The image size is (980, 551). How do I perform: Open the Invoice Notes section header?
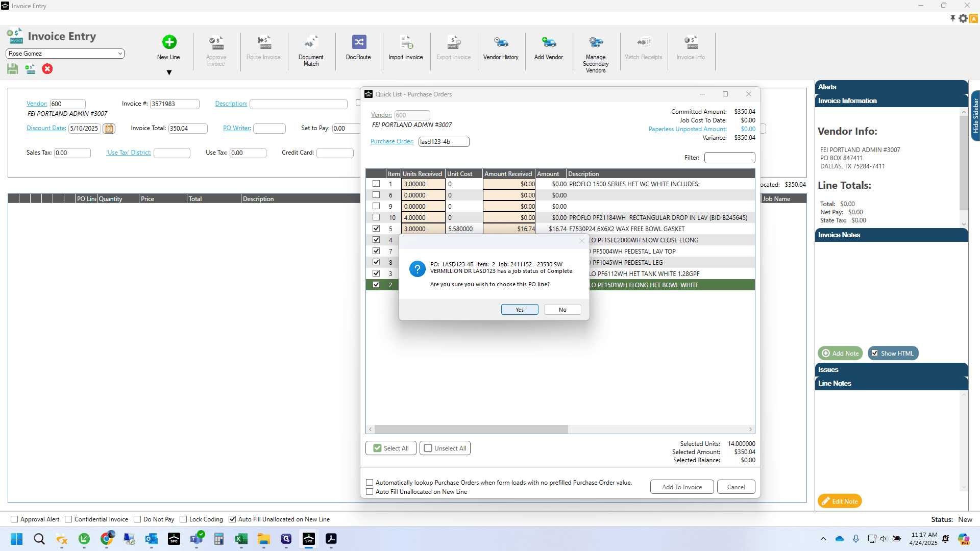coord(891,235)
